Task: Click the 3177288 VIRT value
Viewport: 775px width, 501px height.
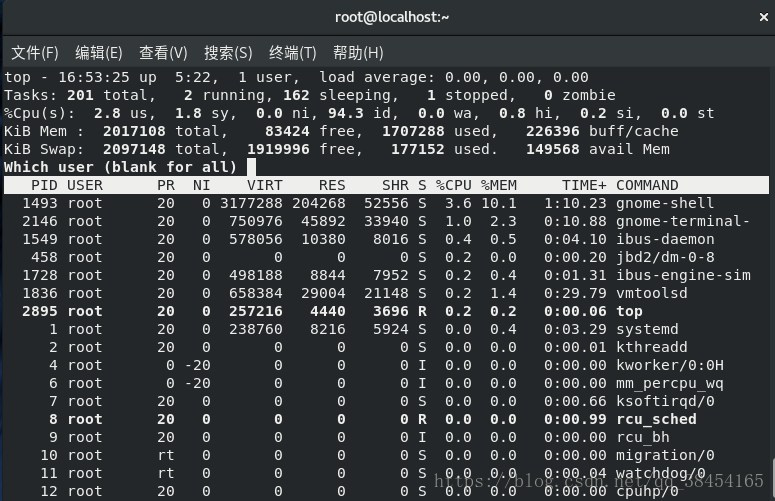Action: click(251, 203)
